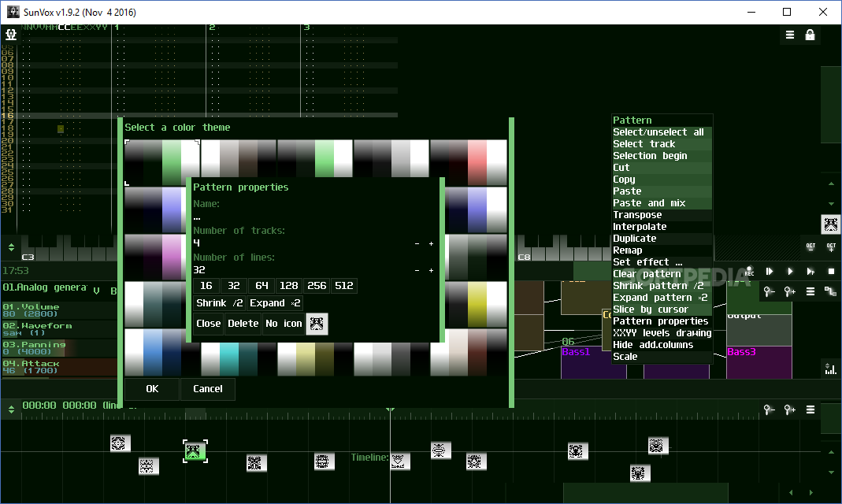
Task: Close the Pattern properties dialog
Action: click(x=209, y=324)
